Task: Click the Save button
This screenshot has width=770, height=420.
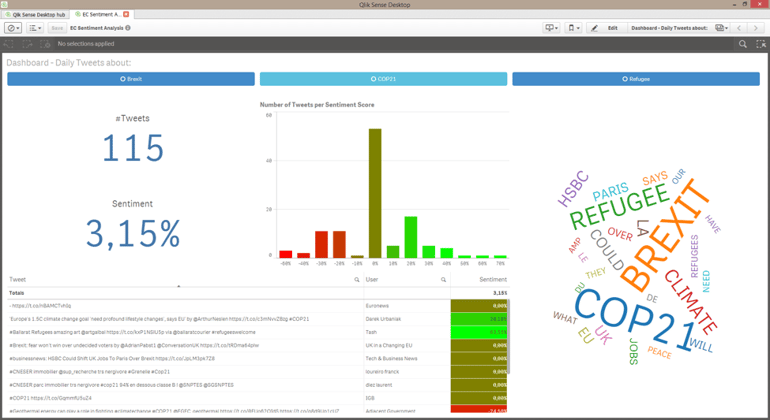Action: (57, 28)
